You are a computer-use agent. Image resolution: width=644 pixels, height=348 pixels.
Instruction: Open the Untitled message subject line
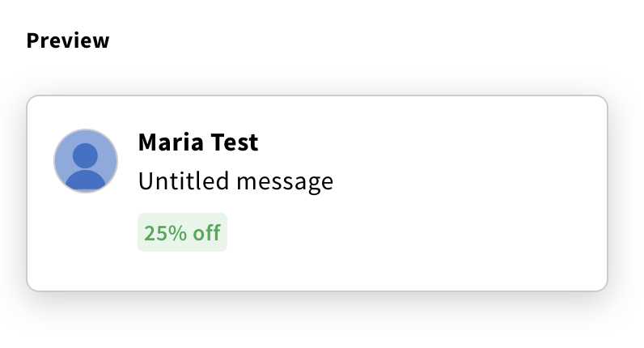[235, 181]
